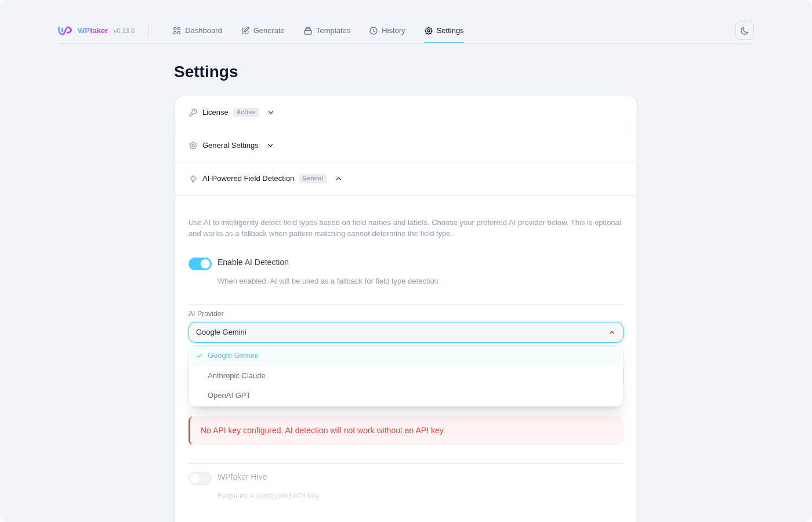
Task: Expand the General Settings section chevron
Action: pyautogui.click(x=270, y=146)
